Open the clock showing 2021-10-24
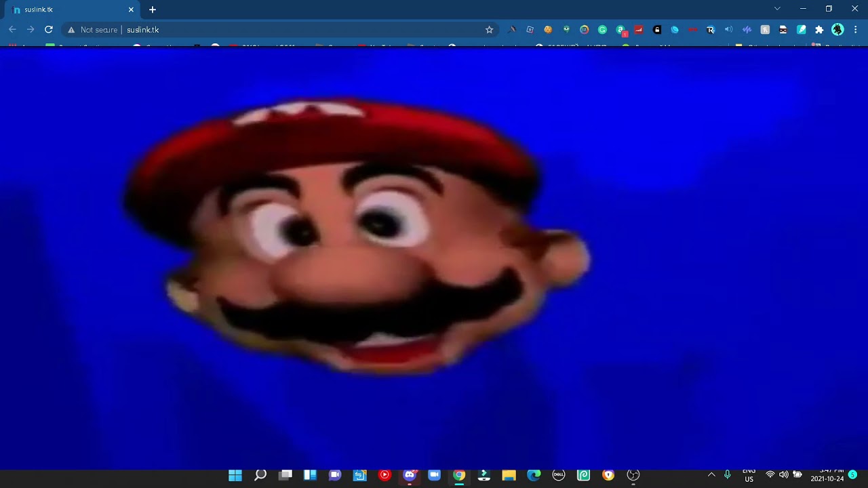868x488 pixels. (x=827, y=475)
